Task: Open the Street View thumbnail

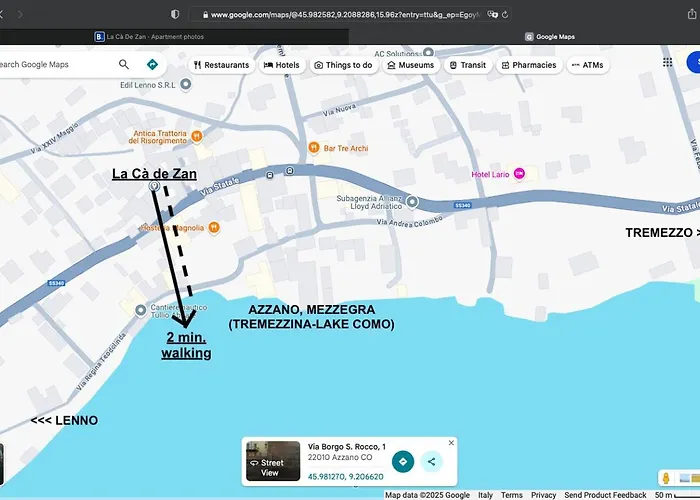Action: click(273, 460)
